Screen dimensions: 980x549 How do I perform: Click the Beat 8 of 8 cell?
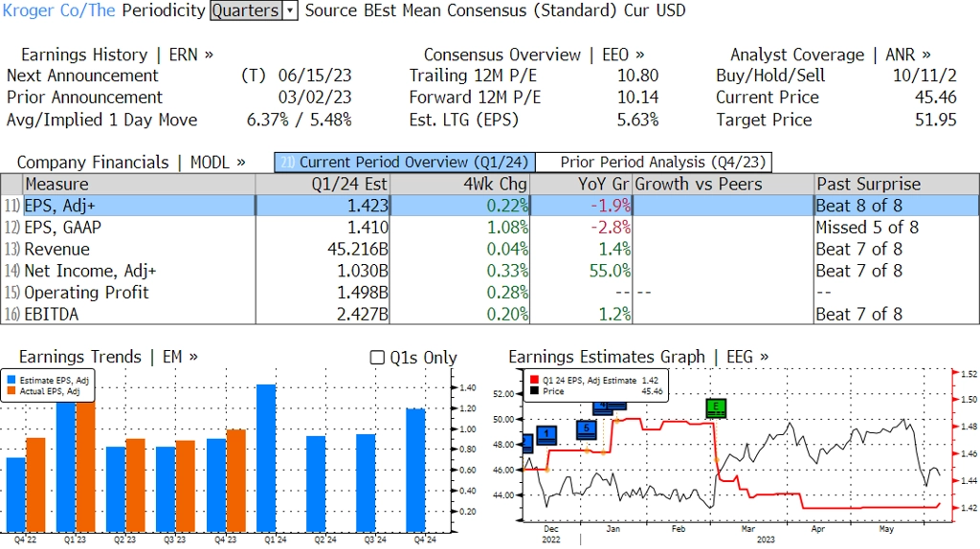(896, 206)
